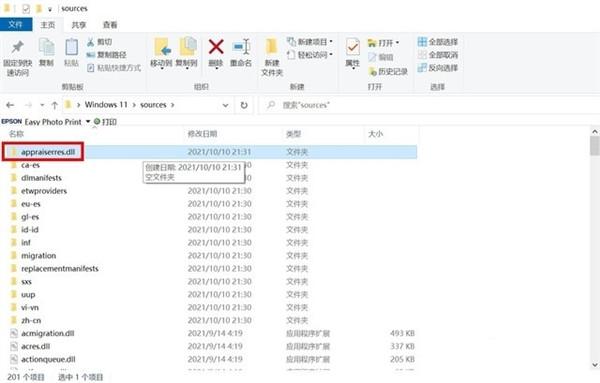Create a new folder
This screenshot has height=383, width=600.
tap(272, 57)
